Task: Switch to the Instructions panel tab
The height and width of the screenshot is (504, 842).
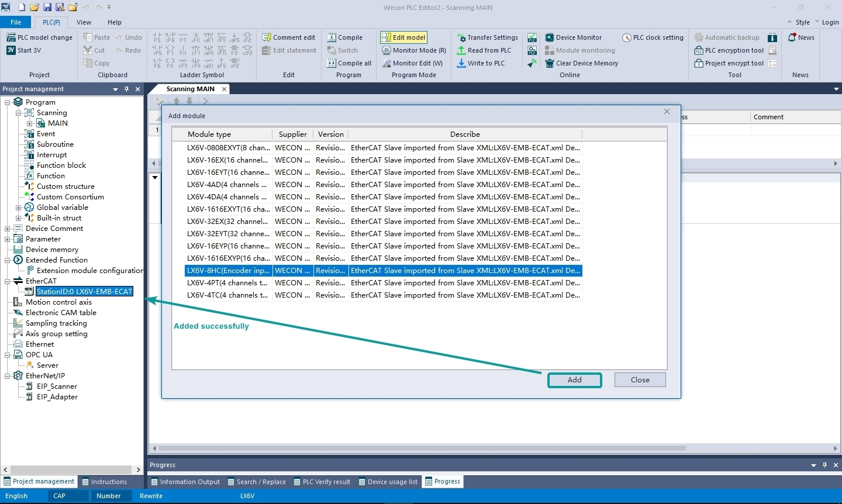Action: [x=104, y=482]
